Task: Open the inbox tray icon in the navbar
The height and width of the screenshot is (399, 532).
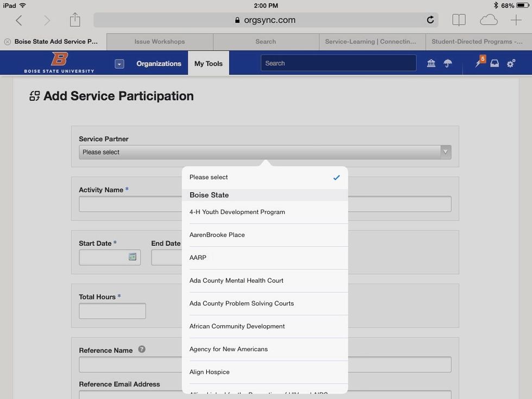Action: [x=494, y=63]
